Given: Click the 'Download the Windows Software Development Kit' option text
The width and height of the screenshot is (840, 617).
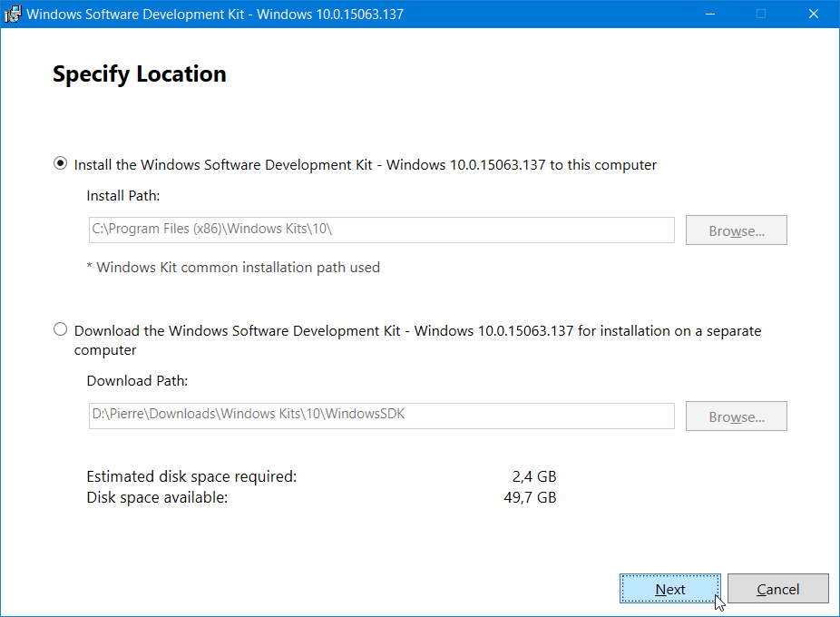Looking at the screenshot, I should 417,340.
